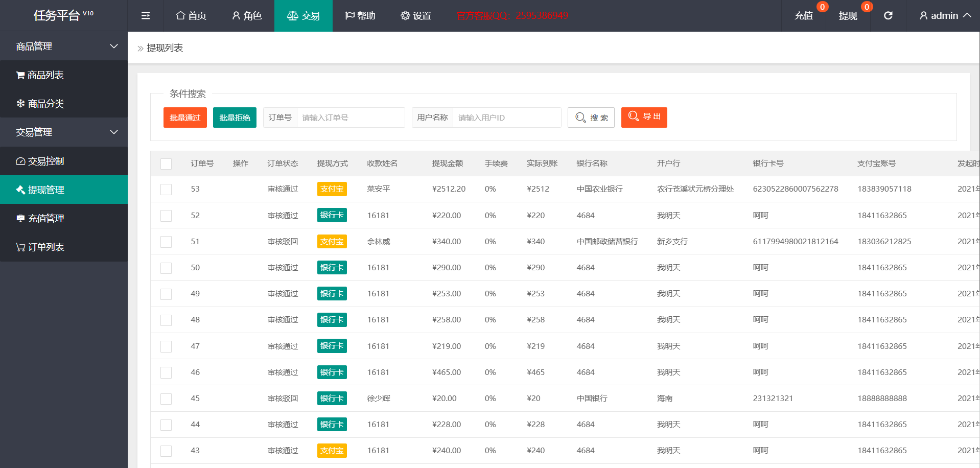Check the checkbox for order 51
This screenshot has width=980, height=468.
click(x=166, y=242)
